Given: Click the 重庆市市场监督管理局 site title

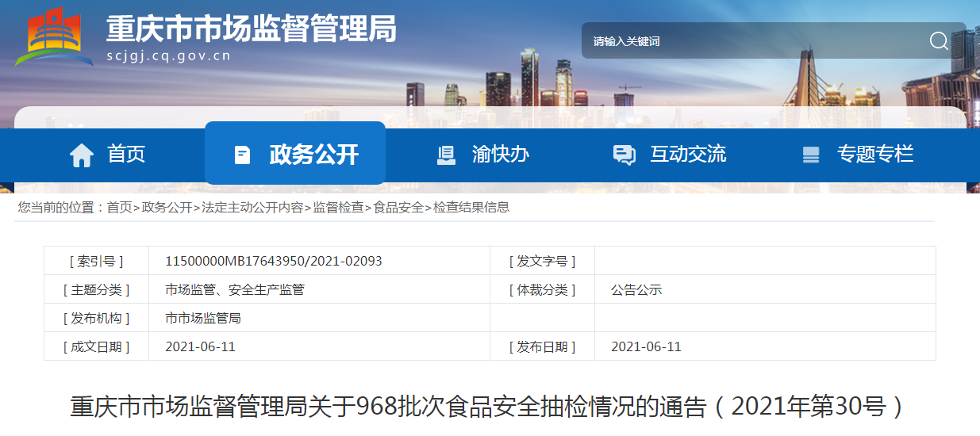Looking at the screenshot, I should pos(251,29).
